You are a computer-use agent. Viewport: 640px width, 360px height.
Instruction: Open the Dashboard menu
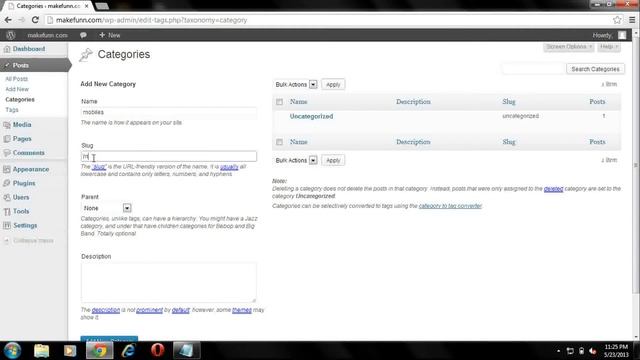29,49
